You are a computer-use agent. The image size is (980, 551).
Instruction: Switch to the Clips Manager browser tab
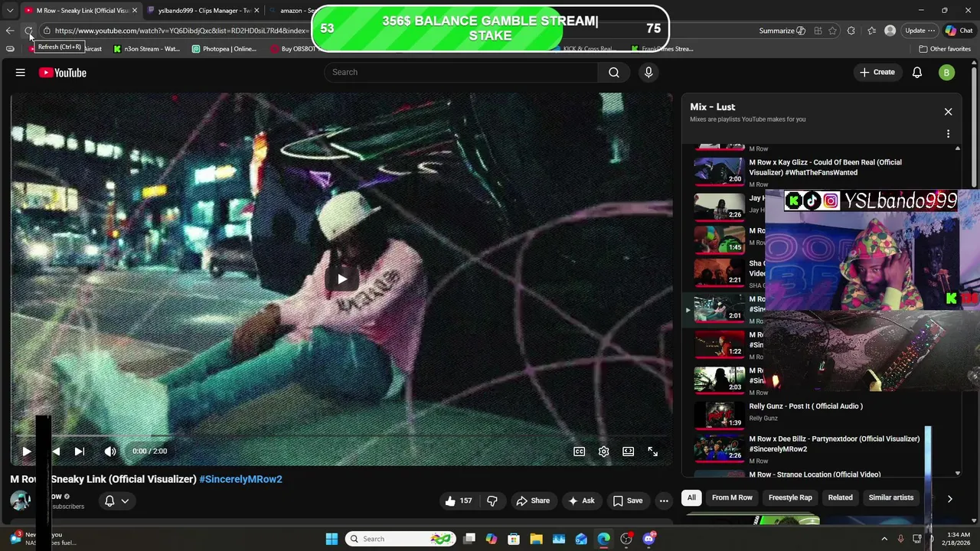204,11
